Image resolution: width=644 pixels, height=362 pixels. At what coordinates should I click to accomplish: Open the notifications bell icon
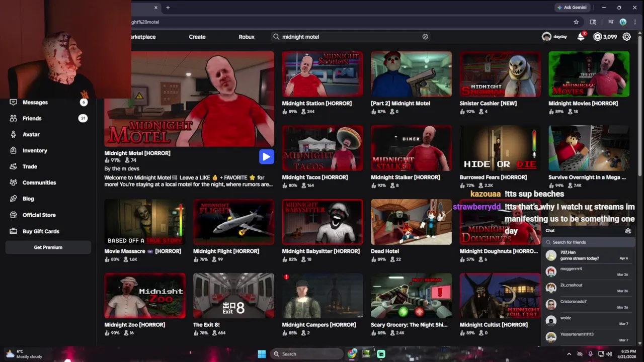point(581,37)
